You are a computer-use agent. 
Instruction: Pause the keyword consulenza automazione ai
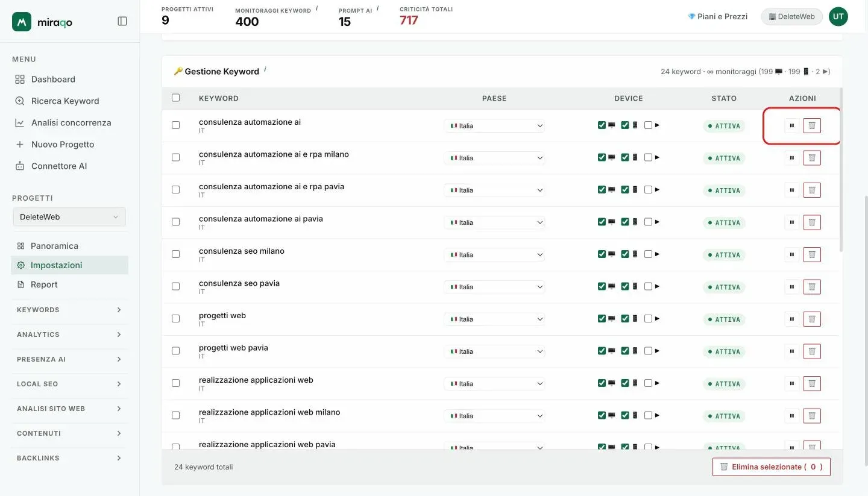click(792, 126)
